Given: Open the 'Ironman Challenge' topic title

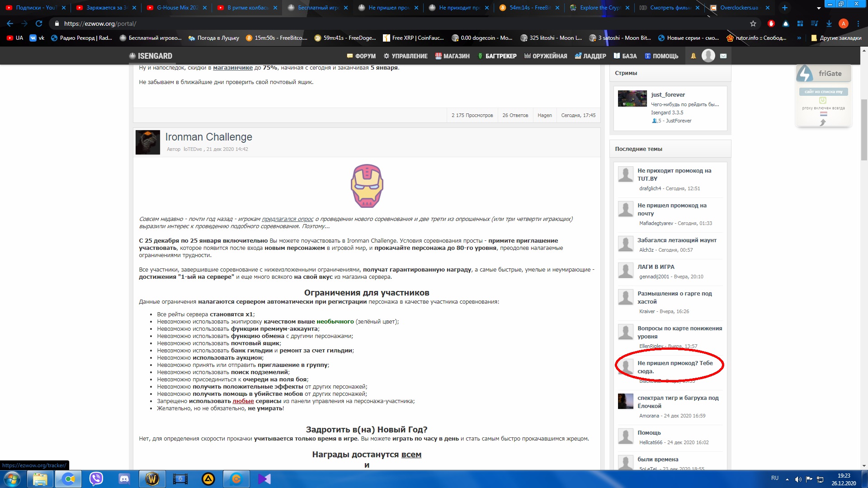Looking at the screenshot, I should pyautogui.click(x=208, y=137).
